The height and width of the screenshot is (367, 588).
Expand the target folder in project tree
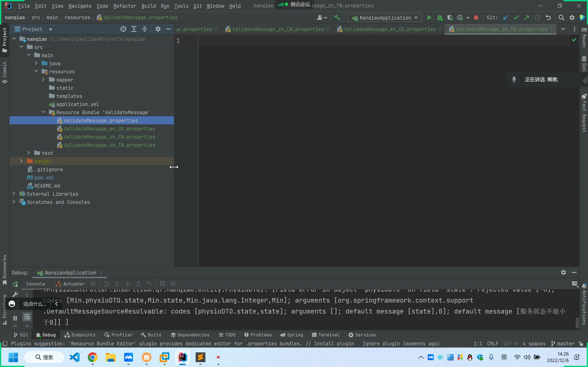click(x=21, y=161)
